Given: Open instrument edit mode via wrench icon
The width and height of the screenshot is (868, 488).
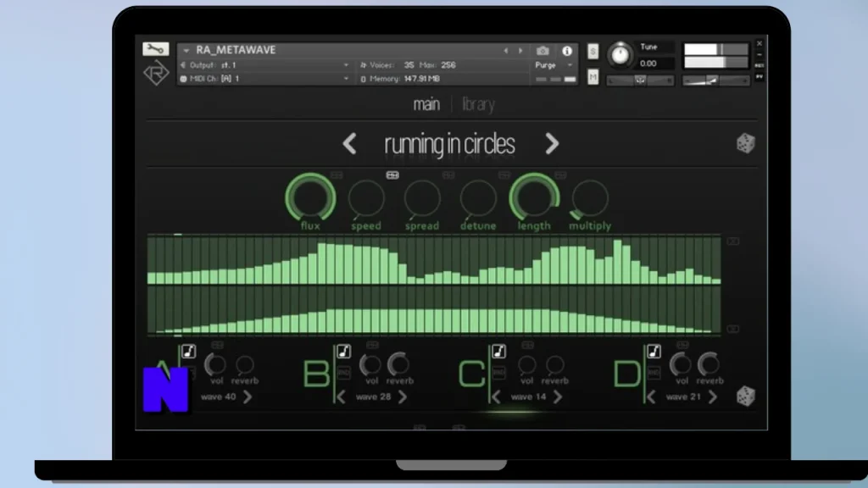Looking at the screenshot, I should click(156, 49).
